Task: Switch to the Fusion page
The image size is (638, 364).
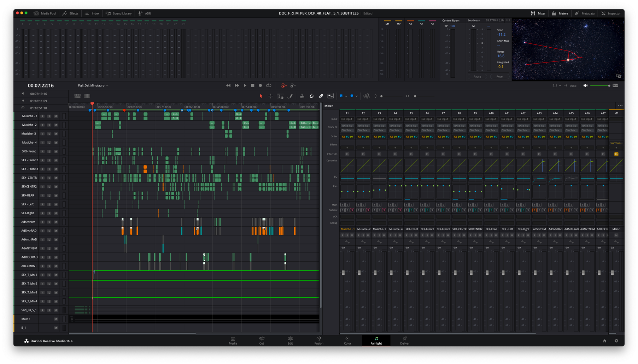Action: pos(319,341)
